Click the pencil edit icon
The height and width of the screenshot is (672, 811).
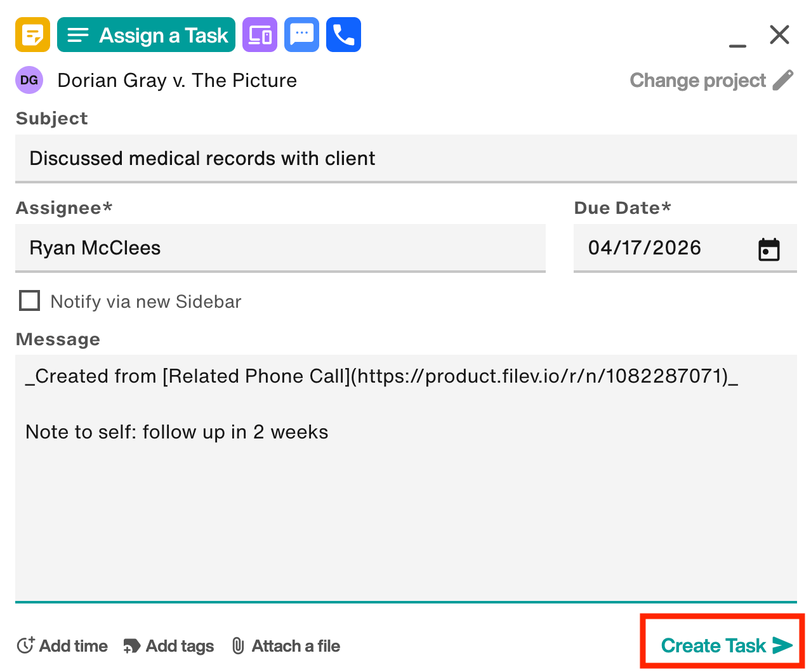click(783, 81)
